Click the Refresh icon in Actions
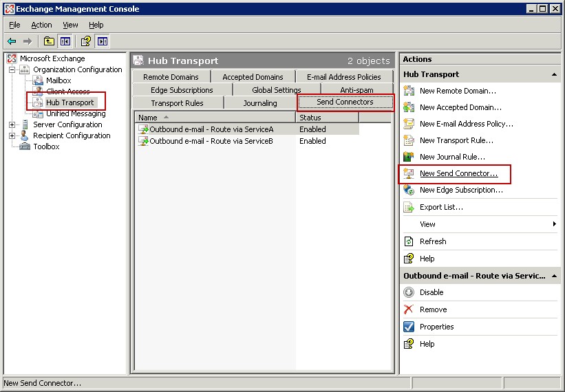Viewport: 565px width, 392px height. point(409,241)
